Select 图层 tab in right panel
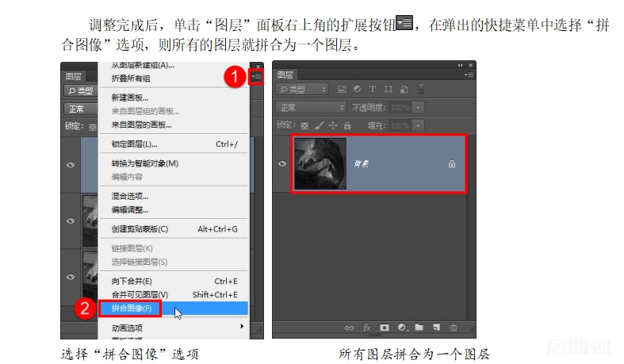The image size is (624, 364). pyautogui.click(x=285, y=75)
